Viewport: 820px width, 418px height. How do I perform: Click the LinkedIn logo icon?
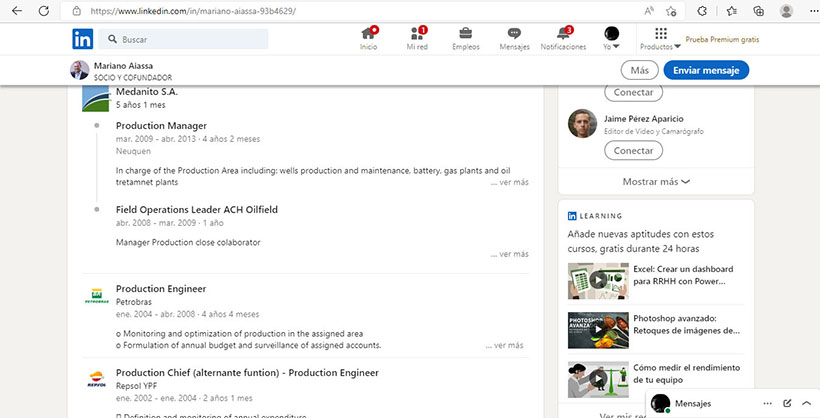[83, 39]
